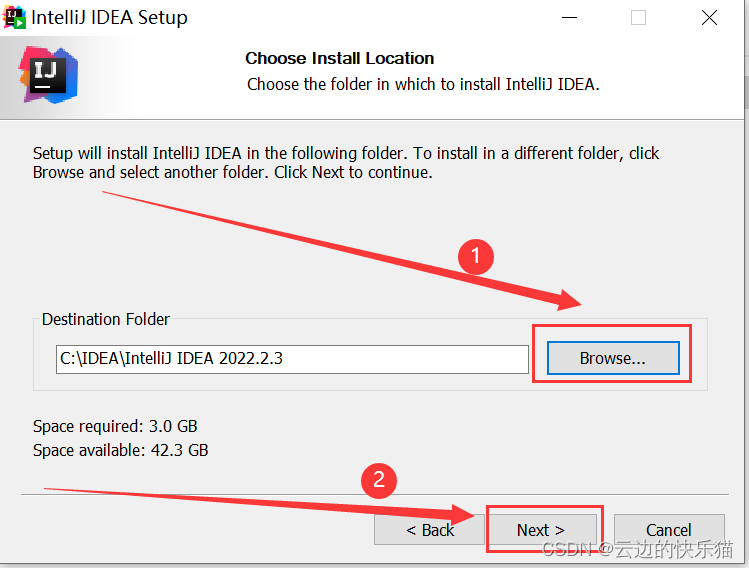Click the Space required: 3.0 GB text
The width and height of the screenshot is (749, 568).
[115, 426]
